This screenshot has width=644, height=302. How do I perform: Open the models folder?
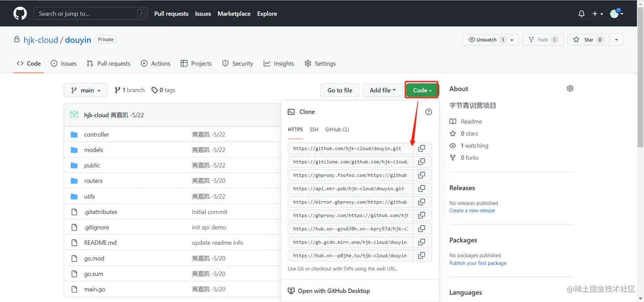click(94, 150)
